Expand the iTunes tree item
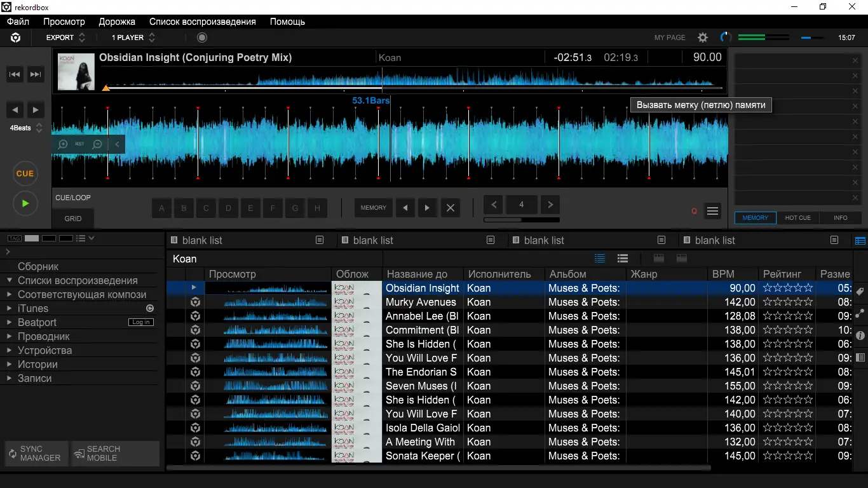 click(10, 308)
